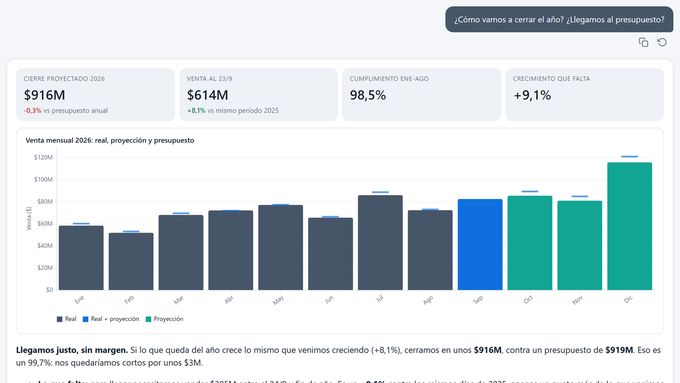Click the Jul budget marker line
This screenshot has width=680, height=383.
pyautogui.click(x=380, y=192)
